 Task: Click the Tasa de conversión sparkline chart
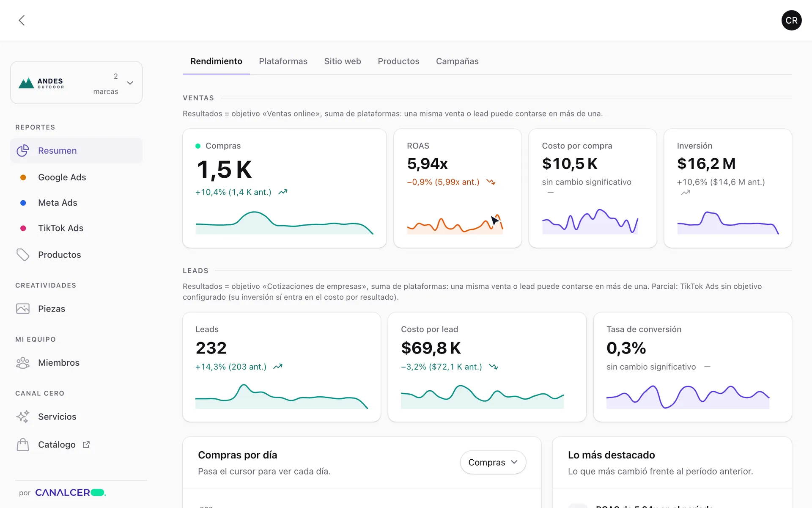coord(688,397)
